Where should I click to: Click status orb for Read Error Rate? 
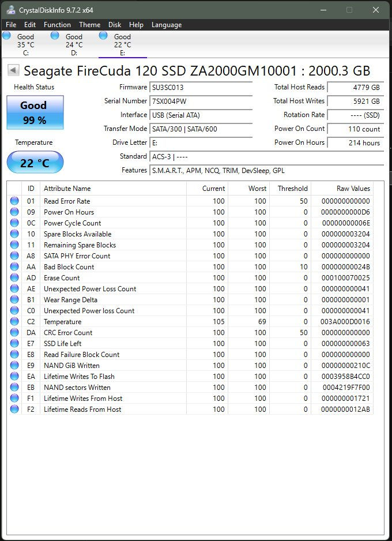[x=14, y=201]
